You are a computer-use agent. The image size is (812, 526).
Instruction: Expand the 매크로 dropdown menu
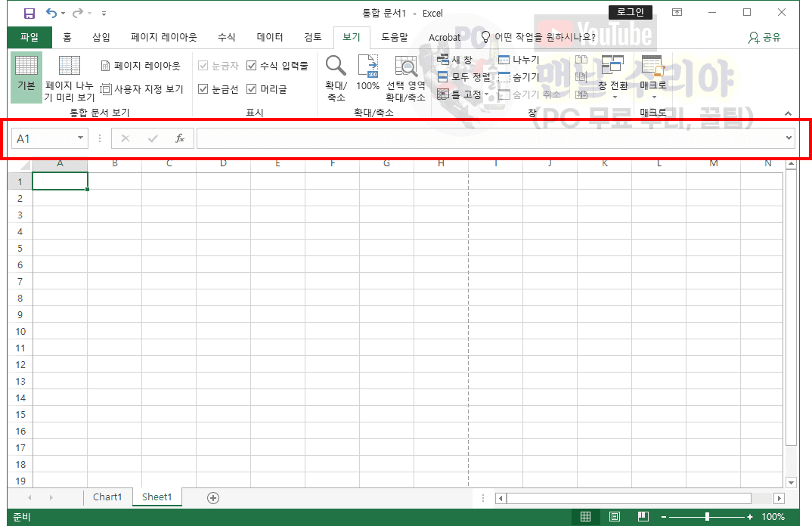654,95
